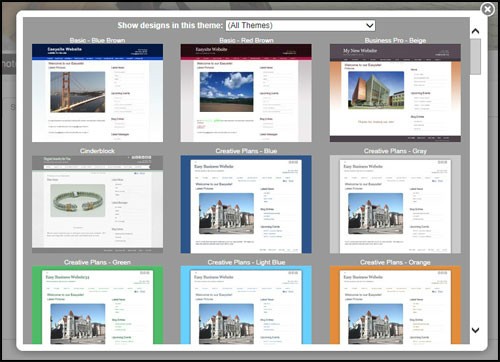This screenshot has height=362, width=500.
Task: Click the scroll up arrow icon
Action: tap(475, 31)
